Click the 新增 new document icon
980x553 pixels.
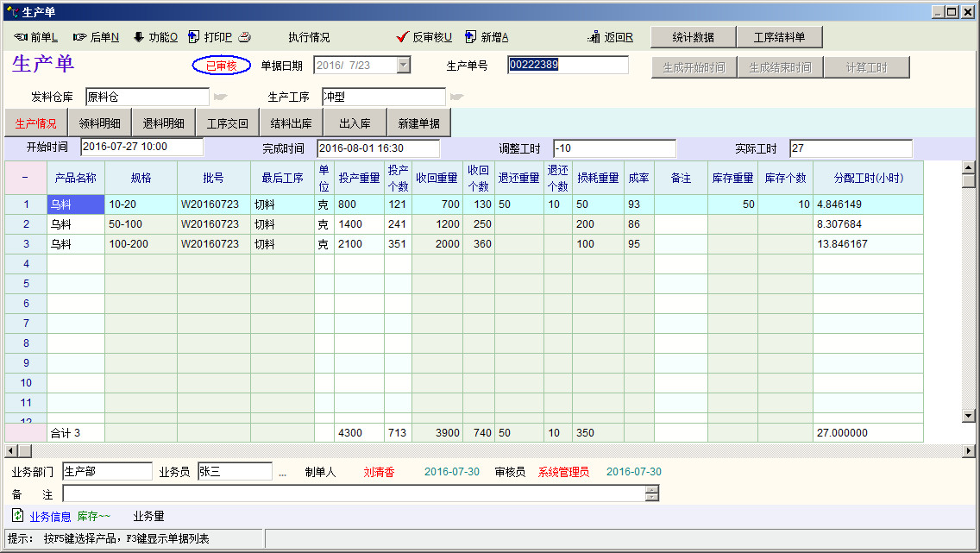click(470, 37)
